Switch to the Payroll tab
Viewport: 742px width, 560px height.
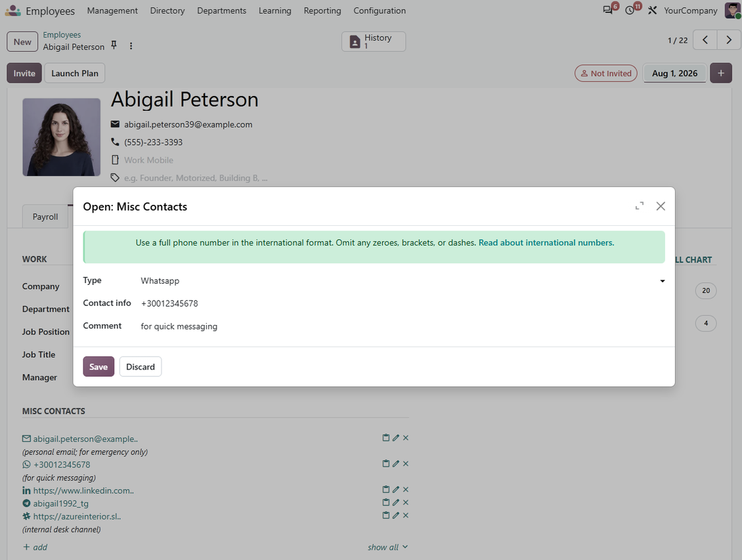click(45, 217)
